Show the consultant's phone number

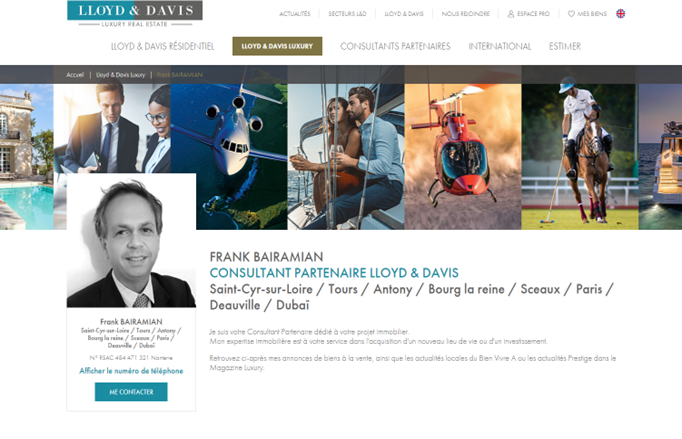point(131,371)
